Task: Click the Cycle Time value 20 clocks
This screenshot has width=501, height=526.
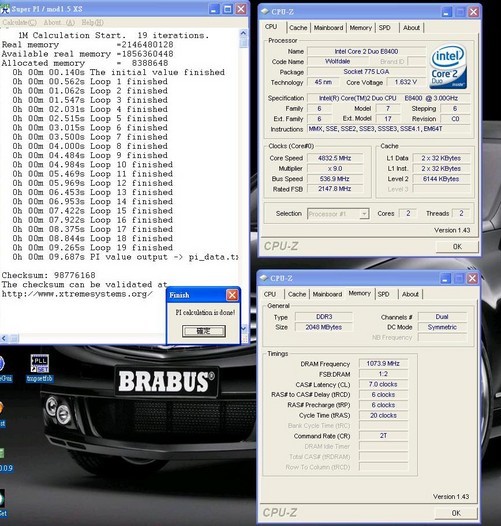Action: pos(383,415)
